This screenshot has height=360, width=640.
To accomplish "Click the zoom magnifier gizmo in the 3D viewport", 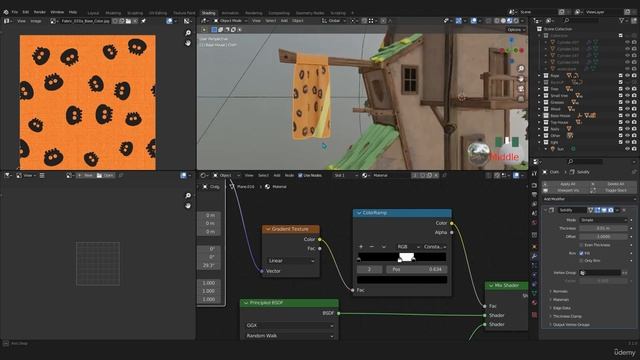I will pyautogui.click(x=521, y=68).
